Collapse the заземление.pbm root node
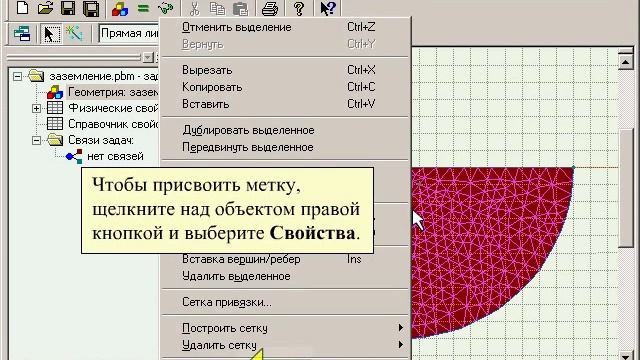 coord(17,76)
